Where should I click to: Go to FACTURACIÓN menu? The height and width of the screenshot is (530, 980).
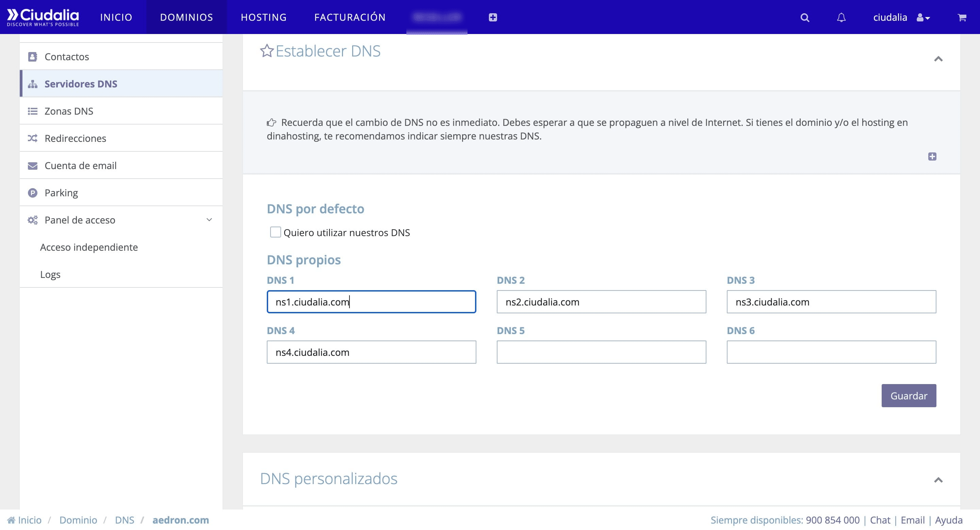(349, 17)
